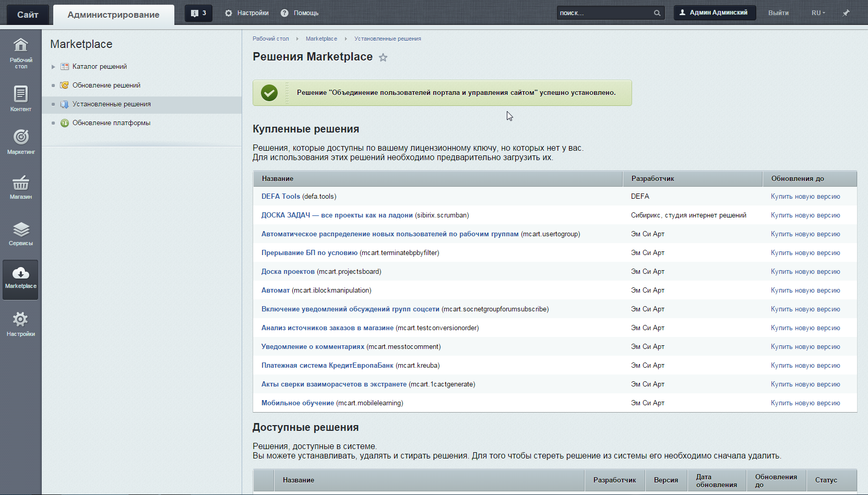The image size is (868, 495).
Task: Expand the Каталог решений tree node
Action: pos(53,67)
